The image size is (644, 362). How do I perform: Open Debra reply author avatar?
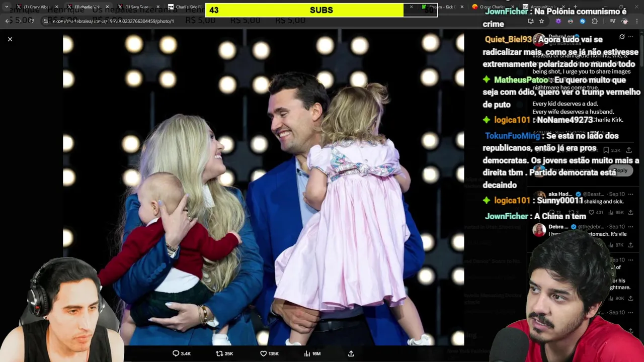(x=539, y=230)
